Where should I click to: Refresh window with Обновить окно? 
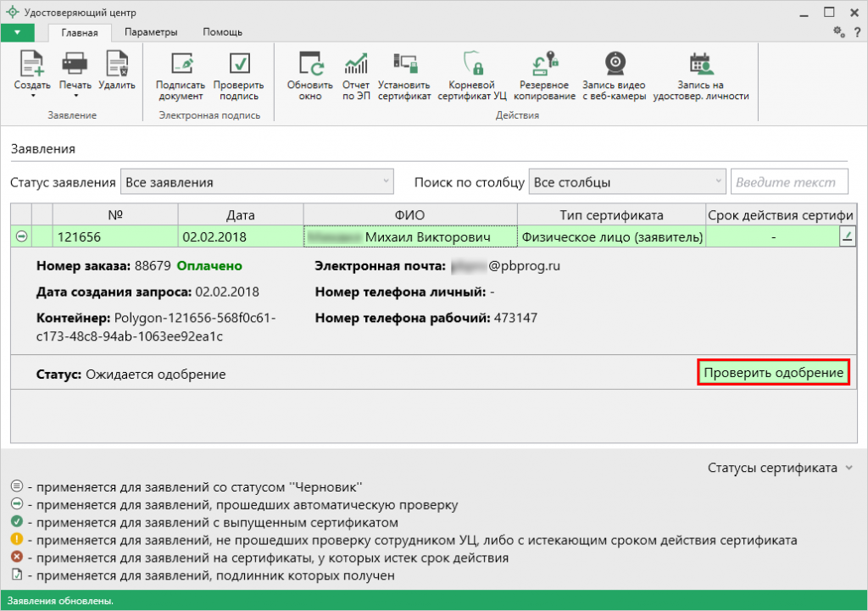[310, 65]
